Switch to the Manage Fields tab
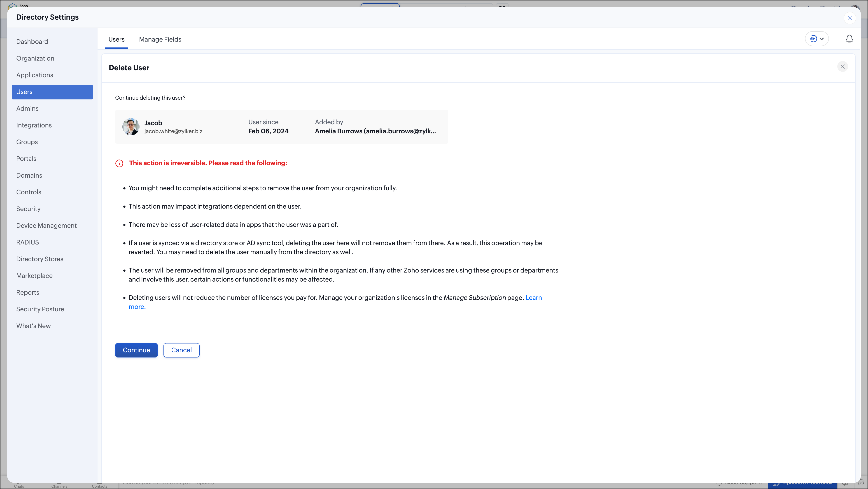Screen dimensions: 868x489 pyautogui.click(x=160, y=40)
